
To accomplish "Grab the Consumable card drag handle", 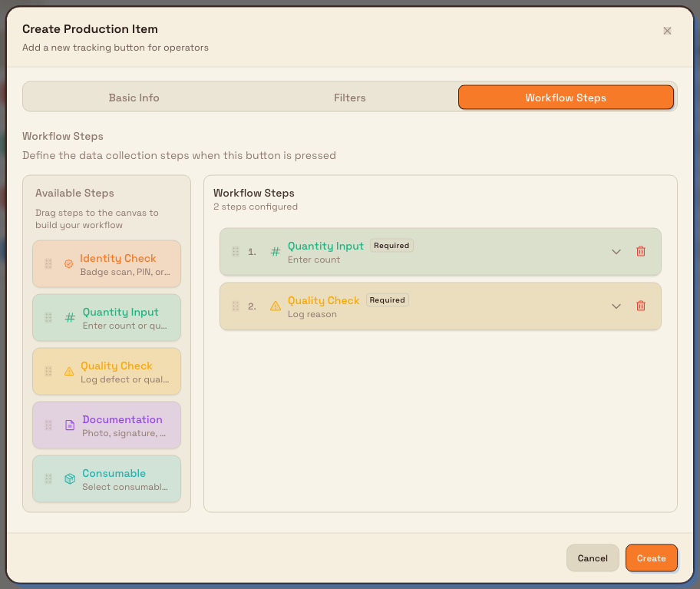I will pyautogui.click(x=48, y=478).
